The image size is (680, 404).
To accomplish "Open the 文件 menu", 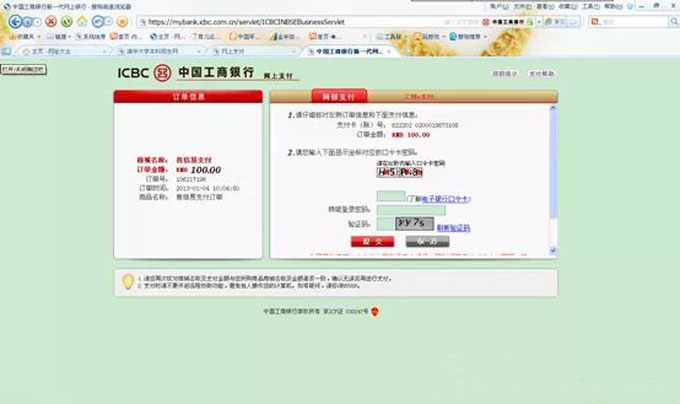I will (522, 7).
